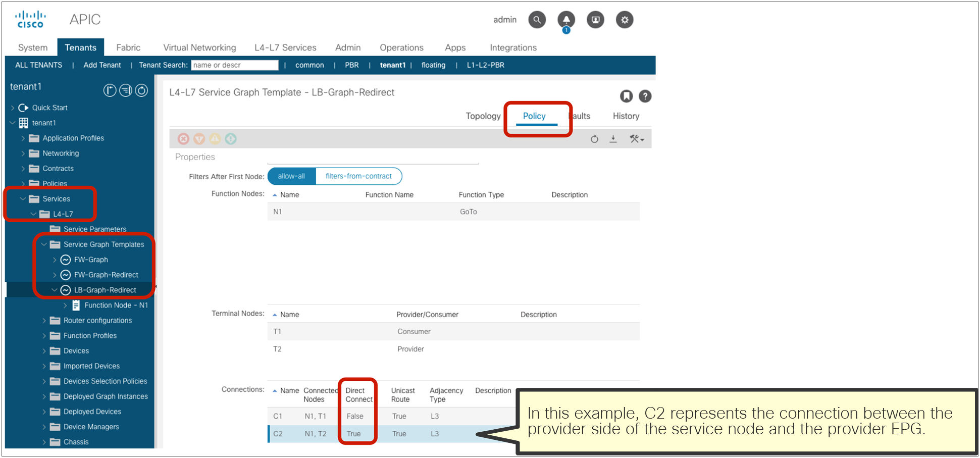Select terminal node T2 row
The width and height of the screenshot is (980, 458).
(453, 349)
